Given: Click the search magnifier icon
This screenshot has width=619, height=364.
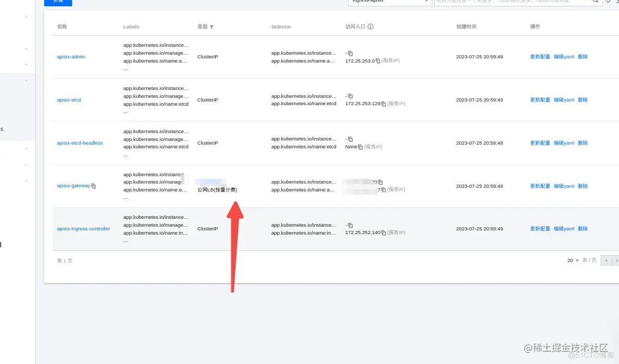Looking at the screenshot, I should (595, 2).
